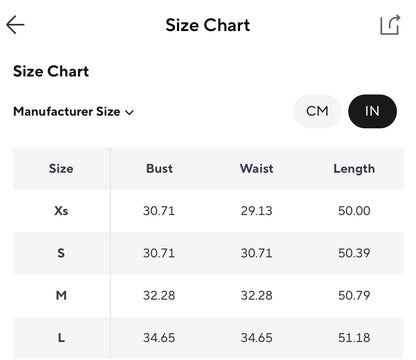Open the Manufacturer Size dropdown
Image resolution: width=416 pixels, height=360 pixels.
73,112
